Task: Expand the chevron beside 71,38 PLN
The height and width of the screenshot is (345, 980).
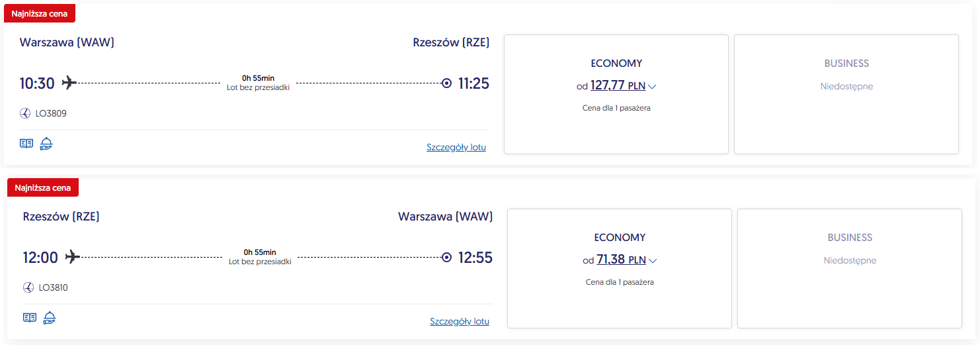Action: coord(653,261)
